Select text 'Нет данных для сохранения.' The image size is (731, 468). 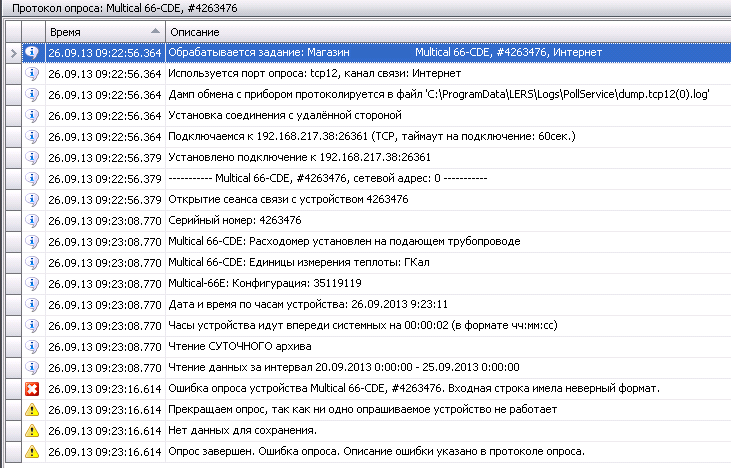pos(242,430)
